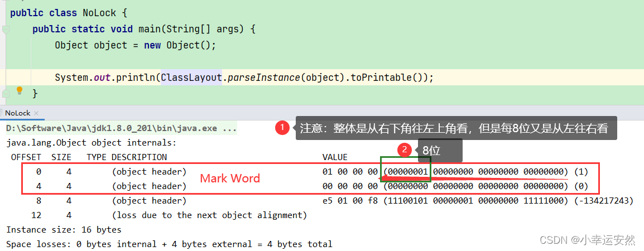Click 'java.lang.Object object internals:' line

tap(91, 143)
